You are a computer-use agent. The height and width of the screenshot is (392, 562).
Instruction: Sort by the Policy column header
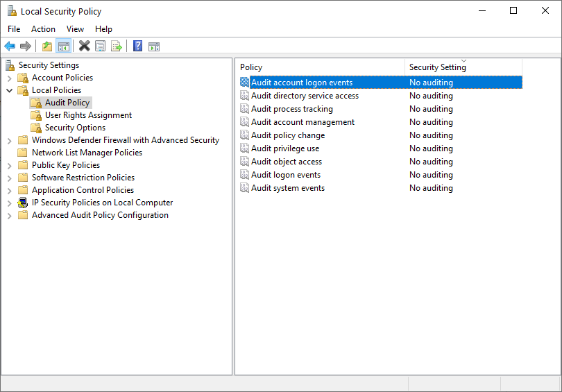coord(321,67)
